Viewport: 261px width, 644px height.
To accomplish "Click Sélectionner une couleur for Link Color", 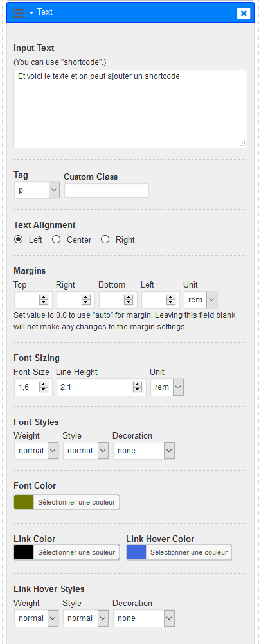I will pos(76,552).
